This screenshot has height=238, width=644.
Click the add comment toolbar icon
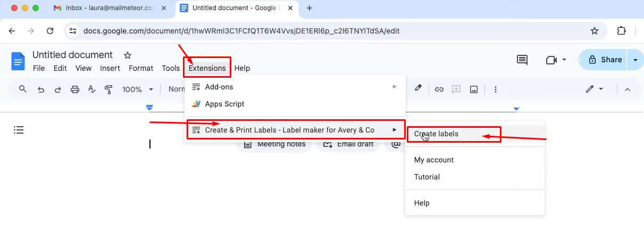tap(456, 89)
